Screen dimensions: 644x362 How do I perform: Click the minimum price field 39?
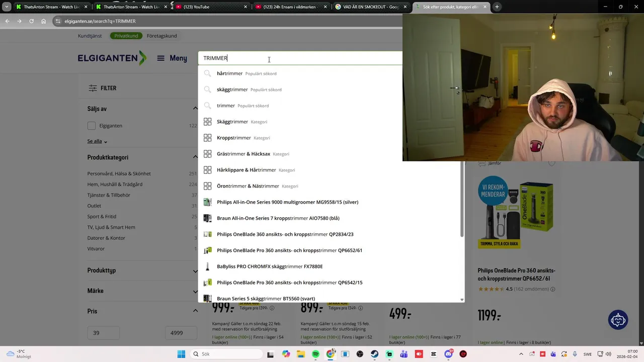coord(103,333)
